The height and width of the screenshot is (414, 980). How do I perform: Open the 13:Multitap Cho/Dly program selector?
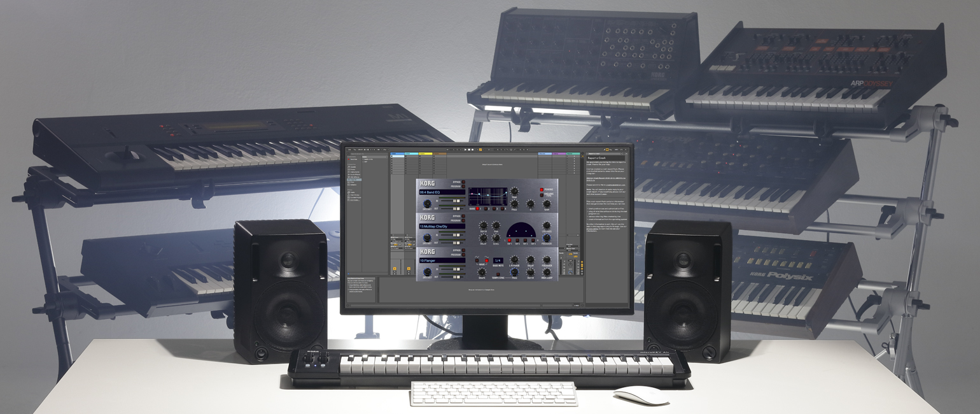442,226
